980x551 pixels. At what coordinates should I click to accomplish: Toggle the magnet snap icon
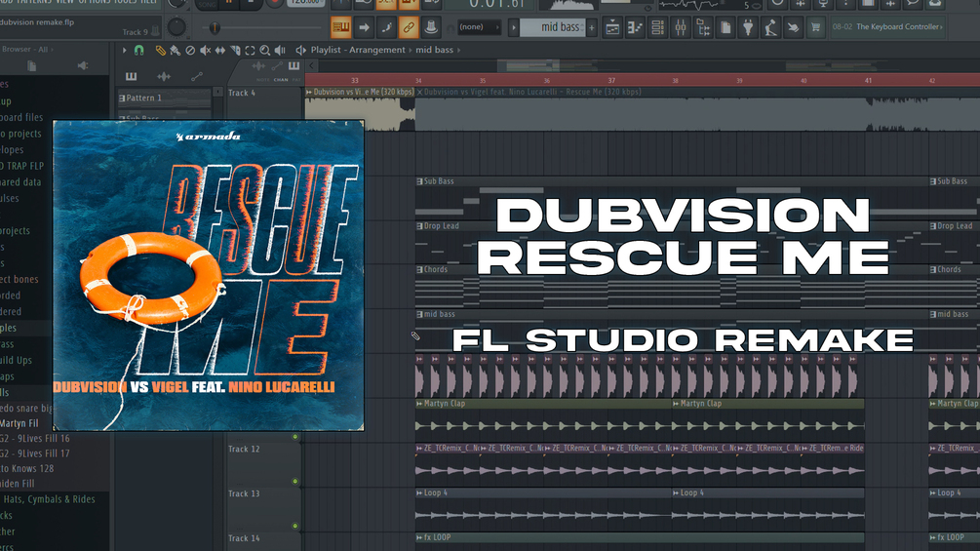pos(138,50)
